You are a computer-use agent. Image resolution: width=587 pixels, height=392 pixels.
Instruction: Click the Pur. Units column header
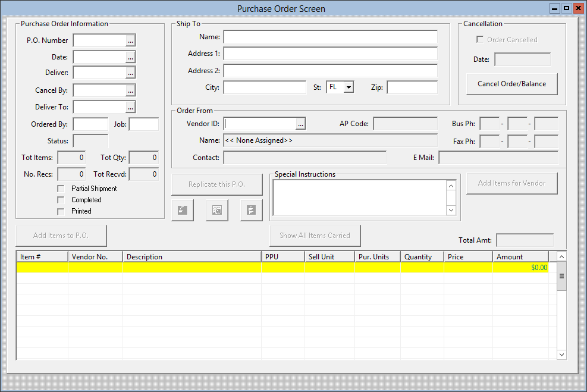tap(378, 257)
